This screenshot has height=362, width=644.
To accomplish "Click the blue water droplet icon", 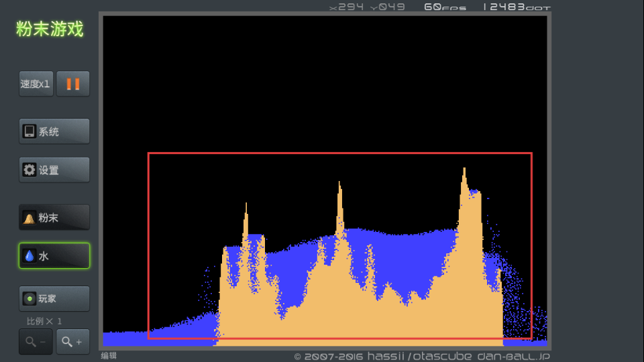I will pos(30,256).
